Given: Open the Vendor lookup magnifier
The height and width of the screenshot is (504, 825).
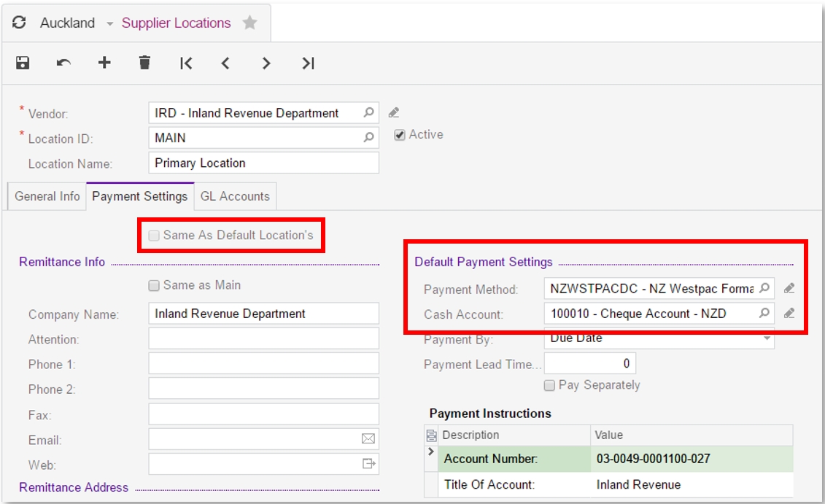Looking at the screenshot, I should 368,113.
